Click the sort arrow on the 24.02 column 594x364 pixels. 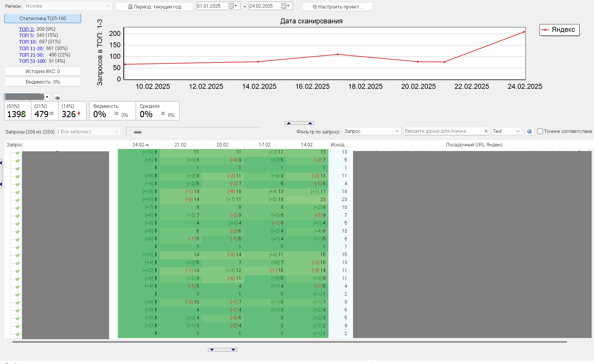pyautogui.click(x=147, y=145)
